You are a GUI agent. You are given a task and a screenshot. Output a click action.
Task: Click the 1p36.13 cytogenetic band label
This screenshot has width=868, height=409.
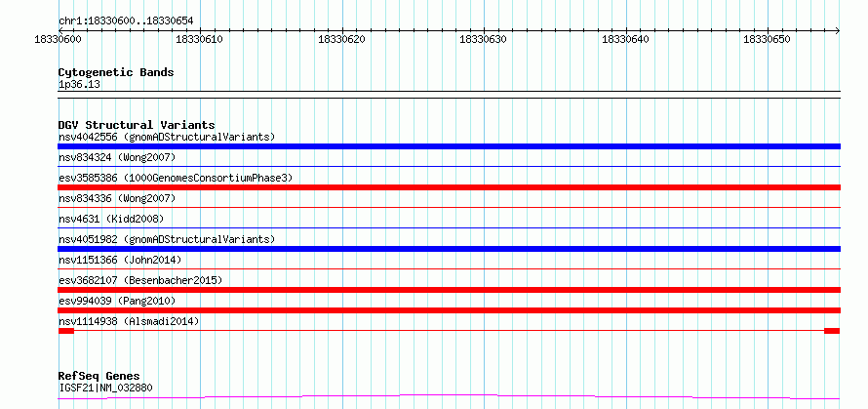(79, 85)
